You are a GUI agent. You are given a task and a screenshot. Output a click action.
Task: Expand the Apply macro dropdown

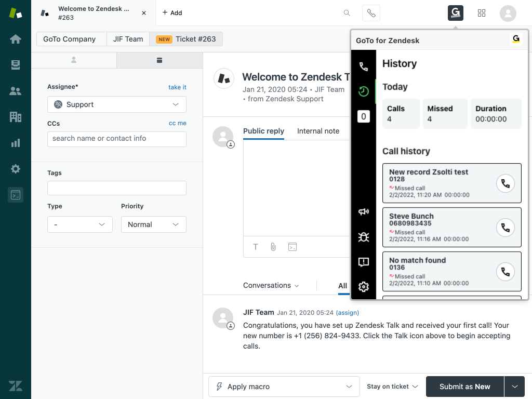point(284,387)
